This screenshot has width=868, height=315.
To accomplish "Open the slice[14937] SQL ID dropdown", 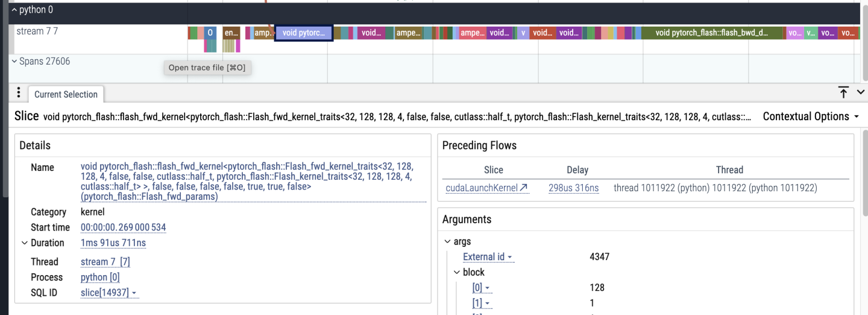I will 134,293.
